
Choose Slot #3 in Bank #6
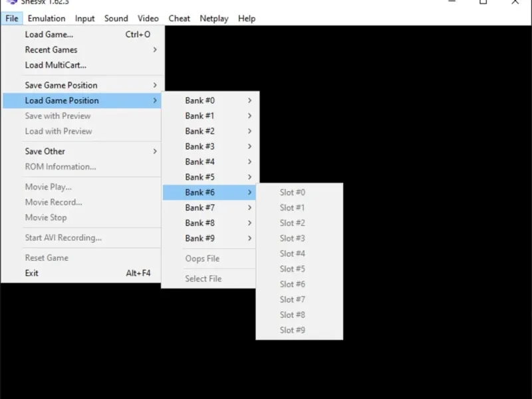299,238
